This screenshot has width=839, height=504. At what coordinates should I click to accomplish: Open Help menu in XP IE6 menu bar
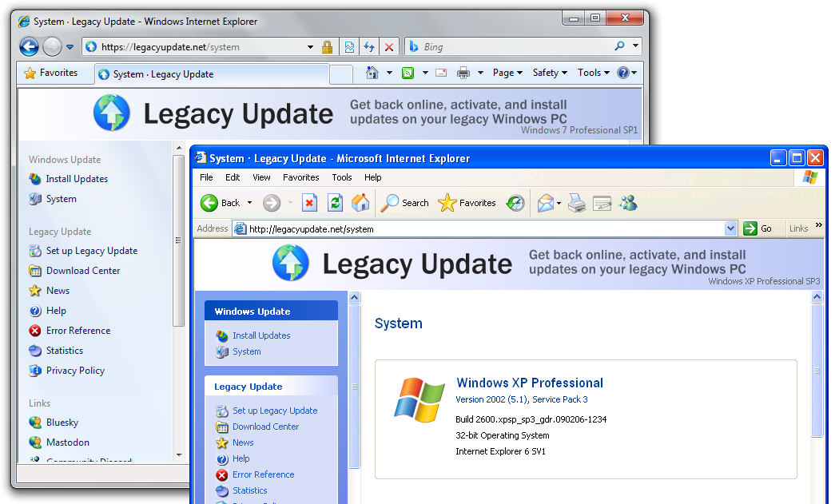tap(373, 177)
